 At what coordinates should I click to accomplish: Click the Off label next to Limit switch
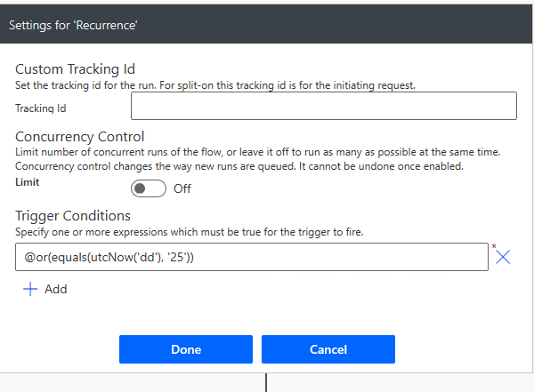coord(182,188)
